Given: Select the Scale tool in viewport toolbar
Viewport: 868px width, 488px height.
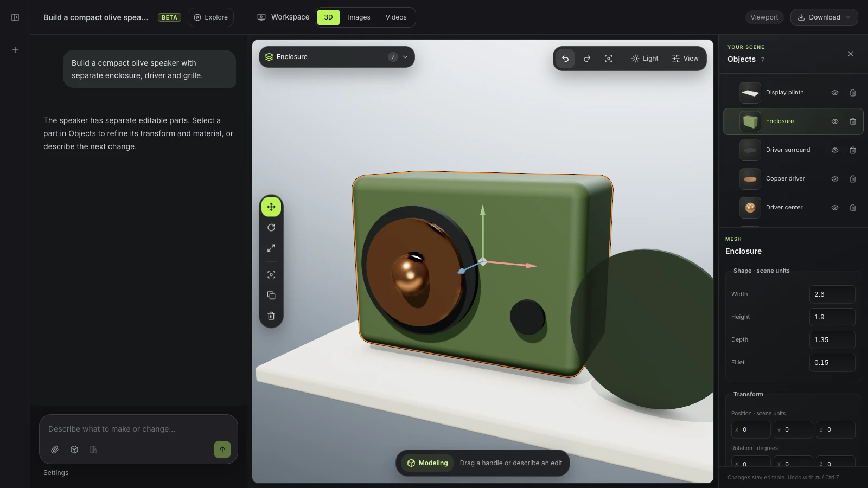Looking at the screenshot, I should [271, 248].
